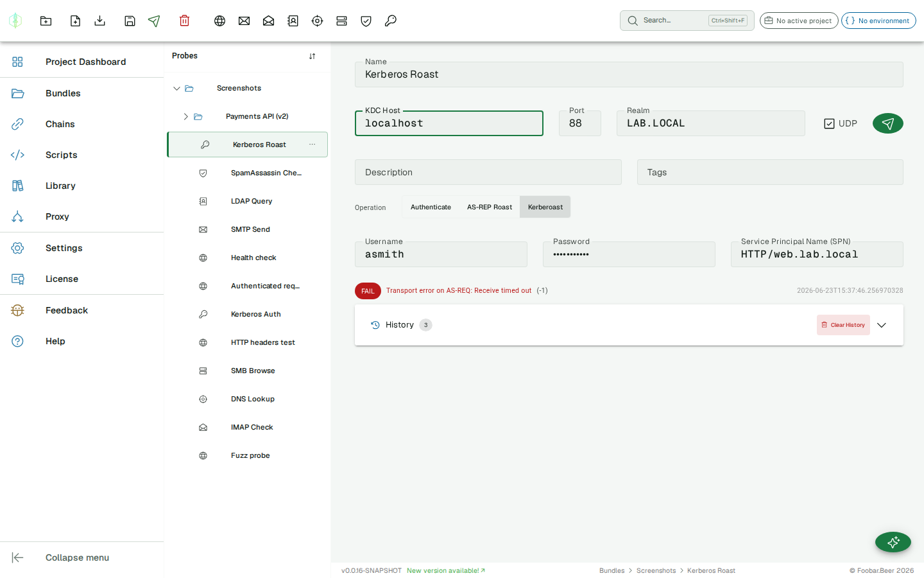Click the Password field
The image size is (924, 578).
point(629,254)
